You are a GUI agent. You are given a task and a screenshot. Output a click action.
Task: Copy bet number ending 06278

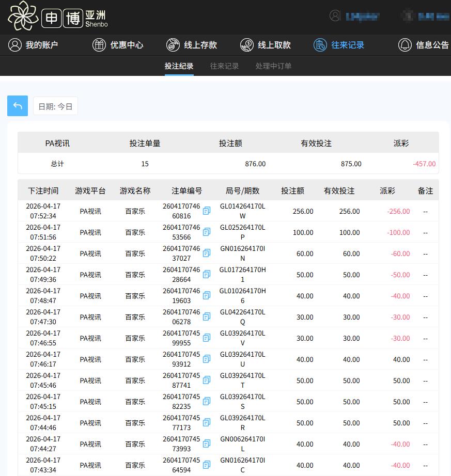(x=207, y=316)
